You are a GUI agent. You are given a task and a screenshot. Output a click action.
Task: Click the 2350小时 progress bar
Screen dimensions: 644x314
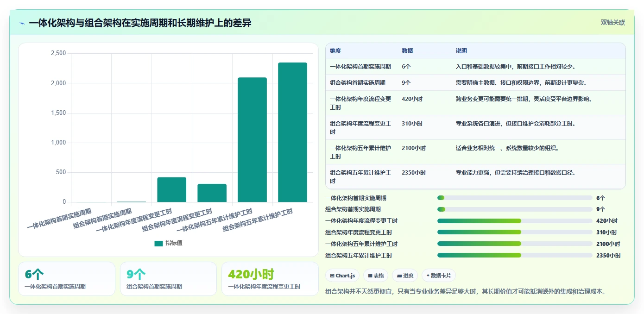point(515,255)
